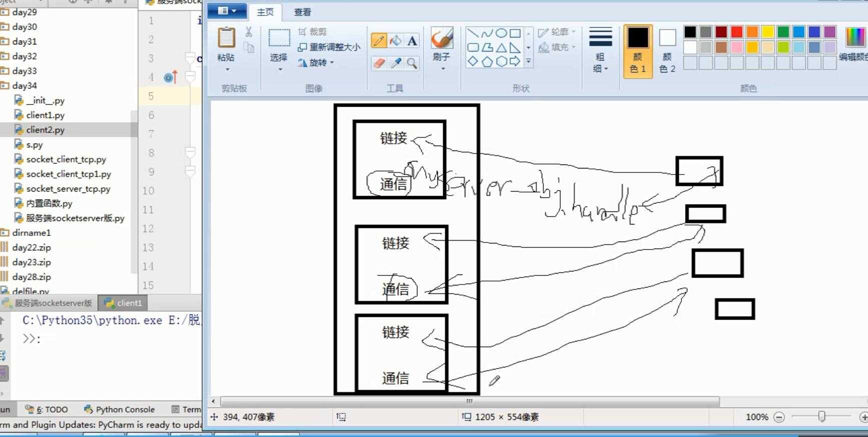Open the 刷子 dropdown arrow
Viewport: 868px width, 437px height.
point(442,68)
